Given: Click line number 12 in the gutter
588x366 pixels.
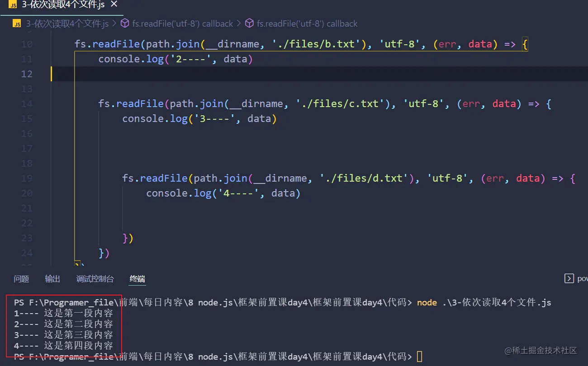Looking at the screenshot, I should [x=27, y=74].
